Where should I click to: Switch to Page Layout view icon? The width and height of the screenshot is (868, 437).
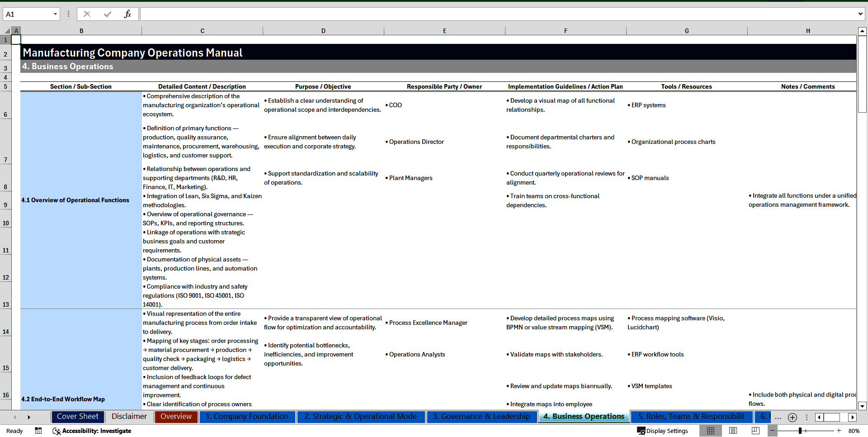pyautogui.click(x=733, y=431)
